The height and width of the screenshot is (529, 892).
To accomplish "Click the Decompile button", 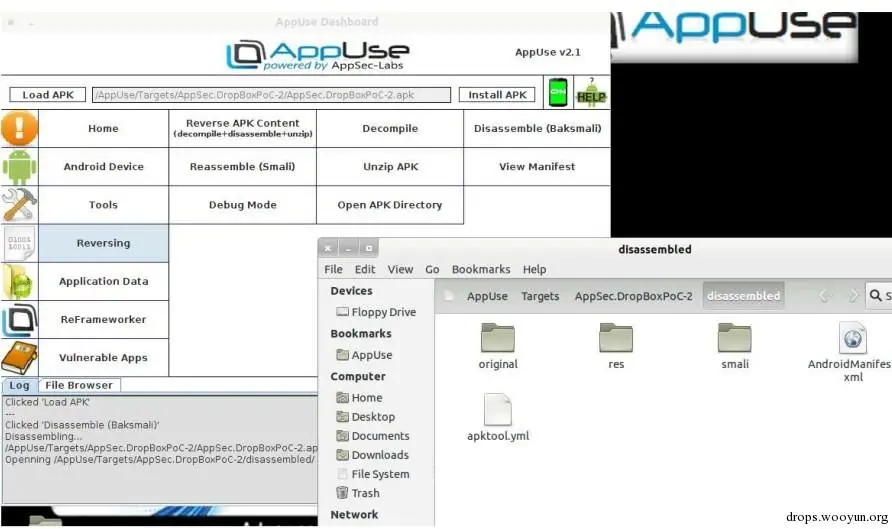I will pos(390,129).
